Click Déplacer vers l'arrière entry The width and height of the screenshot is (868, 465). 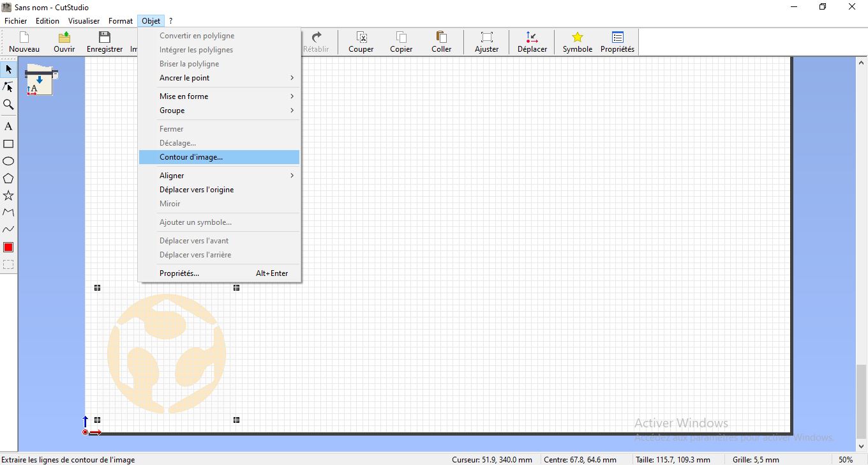point(219,255)
